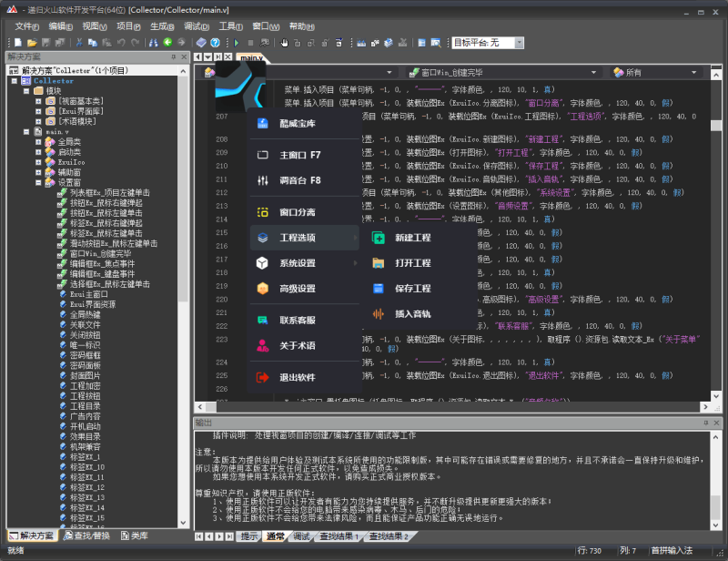Click the 新建工程 submenu icon

(x=379, y=238)
